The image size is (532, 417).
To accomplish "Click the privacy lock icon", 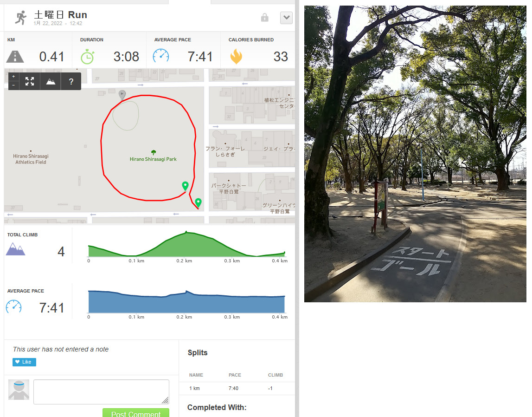I will (x=265, y=17).
